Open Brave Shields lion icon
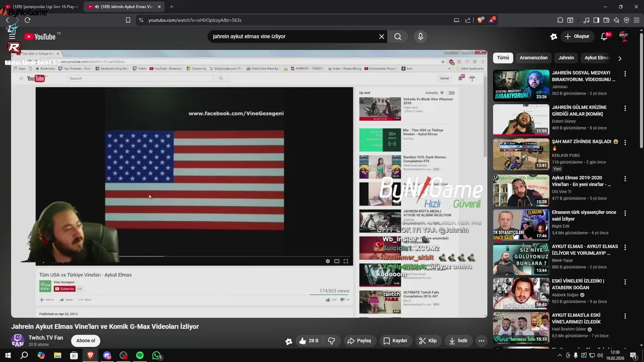This screenshot has height=362, width=644. 480,20
